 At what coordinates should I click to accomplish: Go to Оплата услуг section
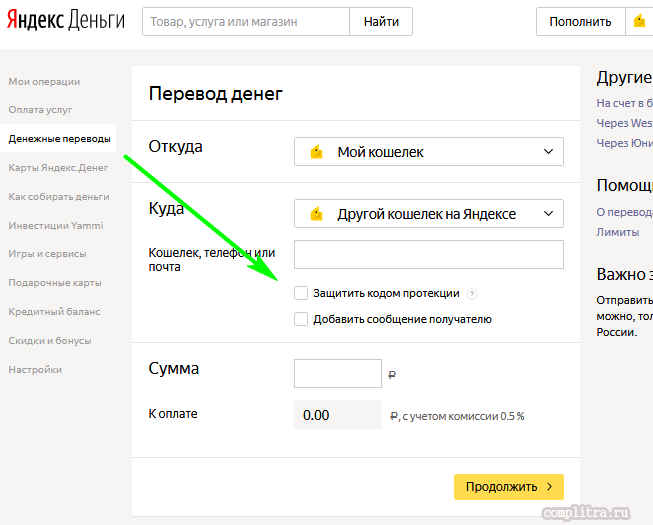40,110
